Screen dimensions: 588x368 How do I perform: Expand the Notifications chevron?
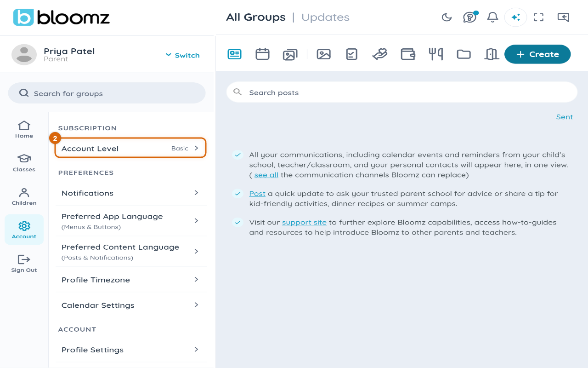[x=196, y=193]
